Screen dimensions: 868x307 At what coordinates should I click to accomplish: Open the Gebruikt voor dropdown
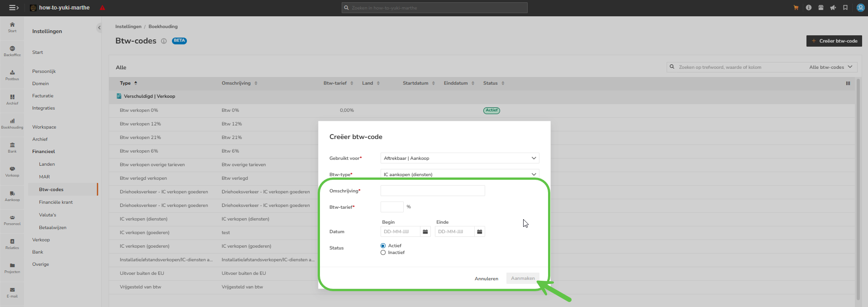click(460, 158)
